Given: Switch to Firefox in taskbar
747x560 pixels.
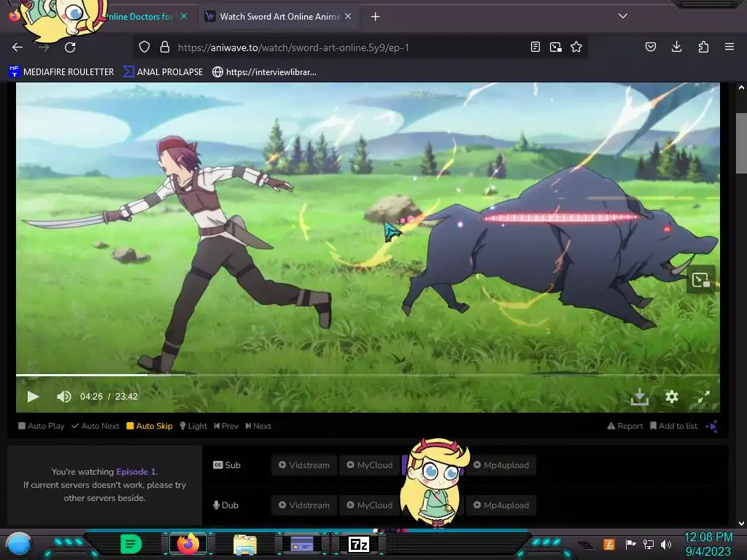Looking at the screenshot, I should pyautogui.click(x=187, y=544).
